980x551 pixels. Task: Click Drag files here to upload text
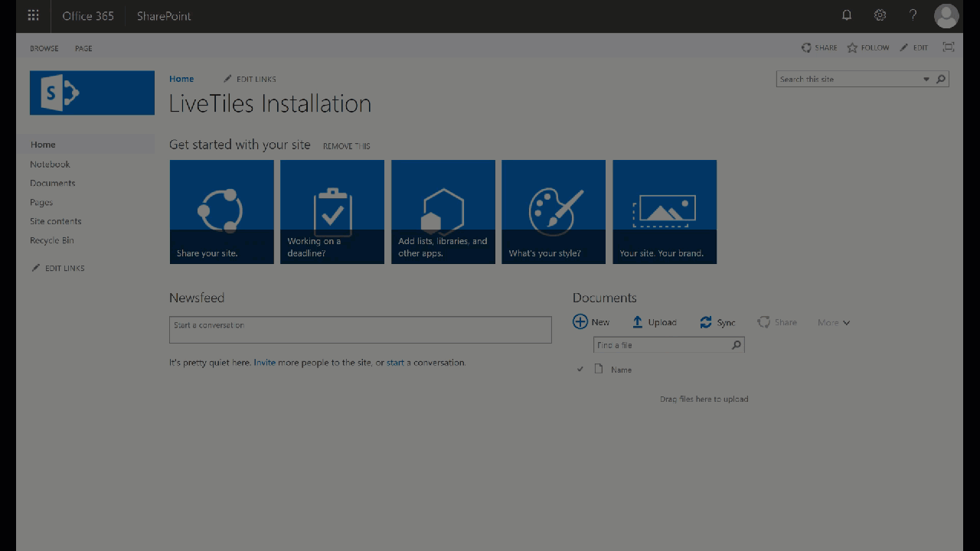704,399
